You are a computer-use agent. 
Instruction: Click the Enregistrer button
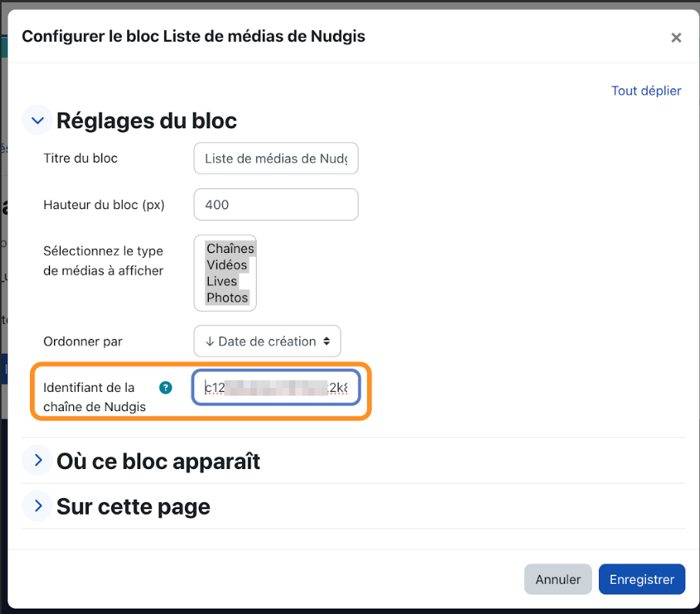click(x=641, y=579)
